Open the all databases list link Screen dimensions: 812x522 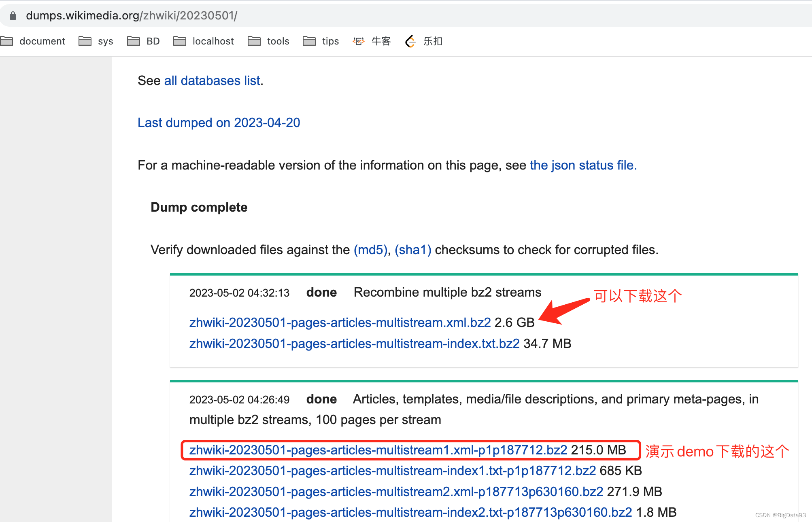click(x=212, y=81)
